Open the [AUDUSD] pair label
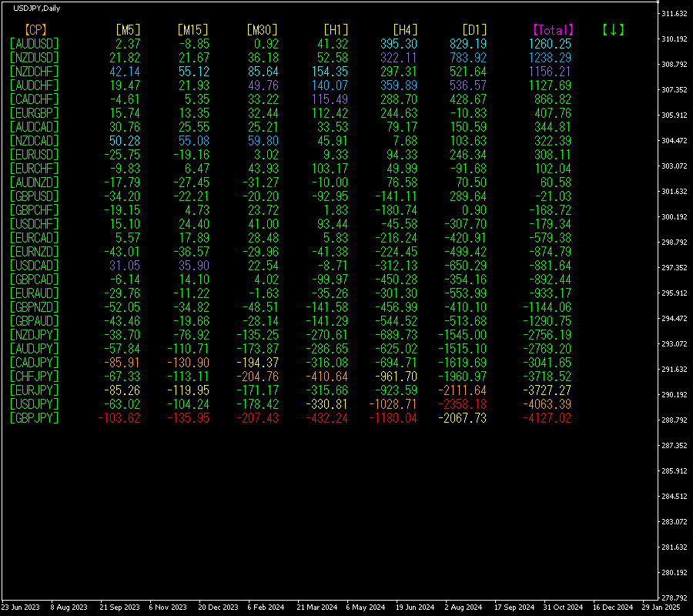693x616 pixels. pyautogui.click(x=35, y=44)
